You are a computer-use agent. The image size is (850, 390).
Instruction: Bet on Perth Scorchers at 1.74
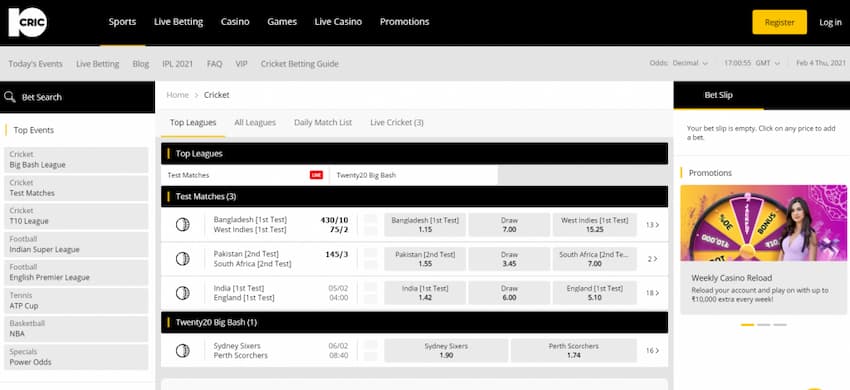pyautogui.click(x=574, y=350)
